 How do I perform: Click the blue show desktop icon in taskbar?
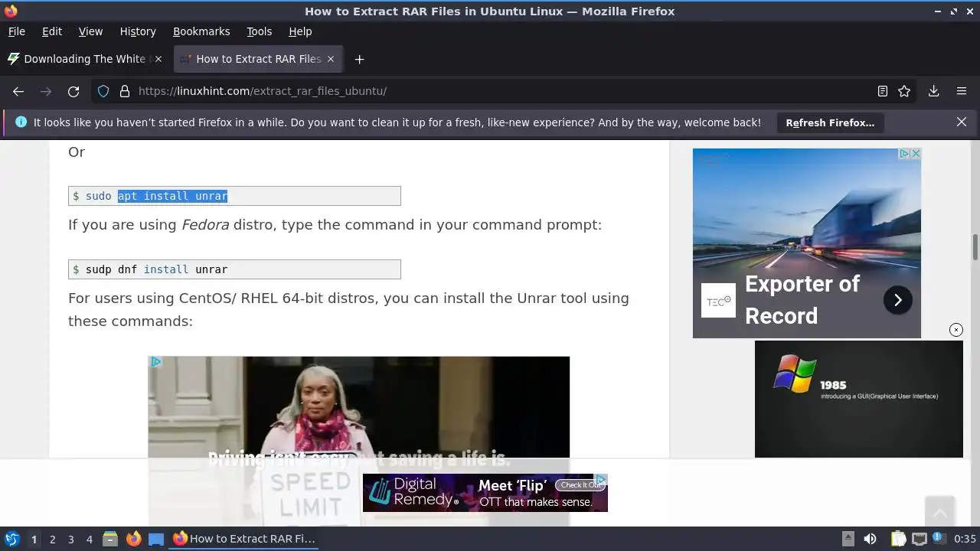(156, 539)
